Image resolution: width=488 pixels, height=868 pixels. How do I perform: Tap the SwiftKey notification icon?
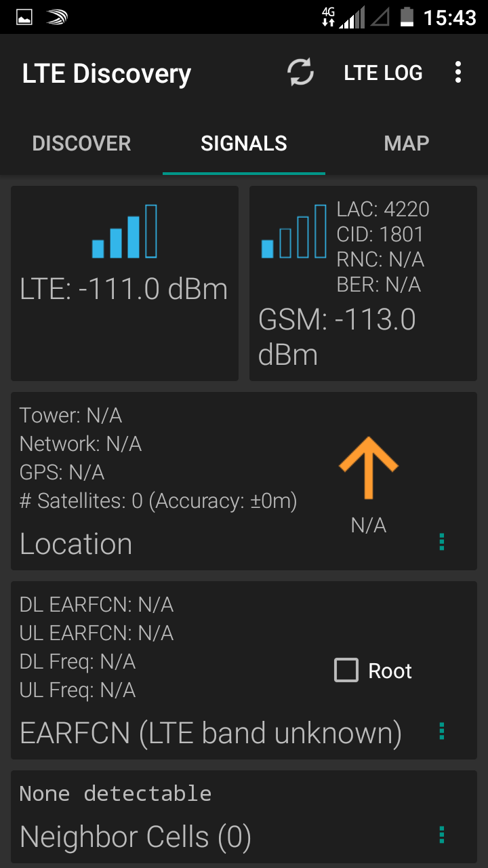coord(58,17)
